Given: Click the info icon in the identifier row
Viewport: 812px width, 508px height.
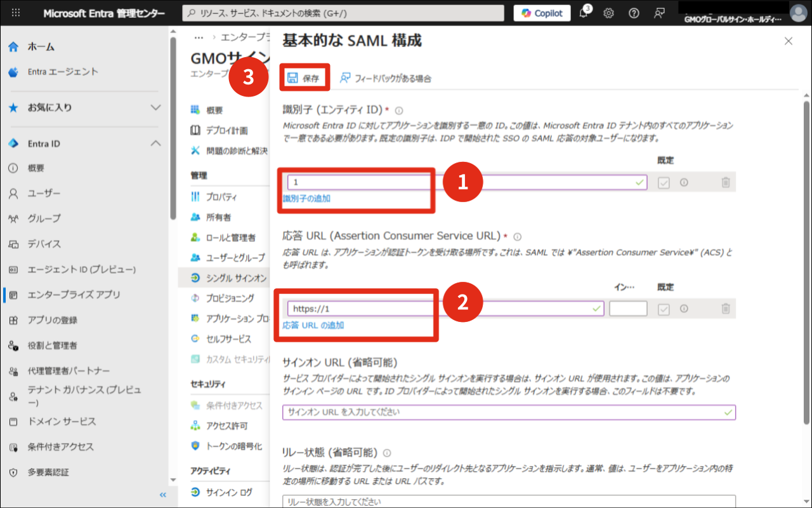Looking at the screenshot, I should [684, 182].
